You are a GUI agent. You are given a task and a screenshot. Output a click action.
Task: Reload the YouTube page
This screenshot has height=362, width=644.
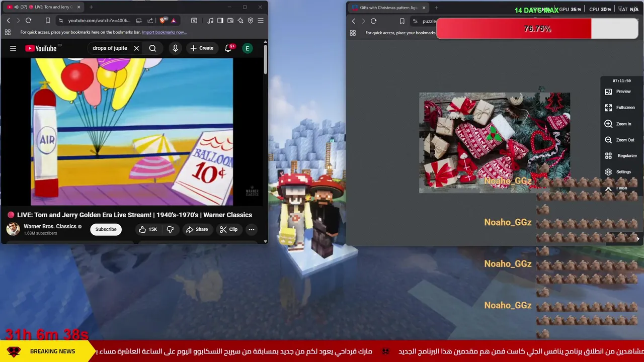(28, 21)
